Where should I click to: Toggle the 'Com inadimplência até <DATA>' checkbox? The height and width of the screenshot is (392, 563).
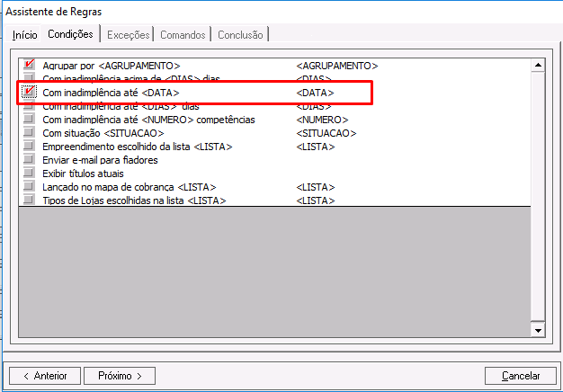tap(29, 92)
